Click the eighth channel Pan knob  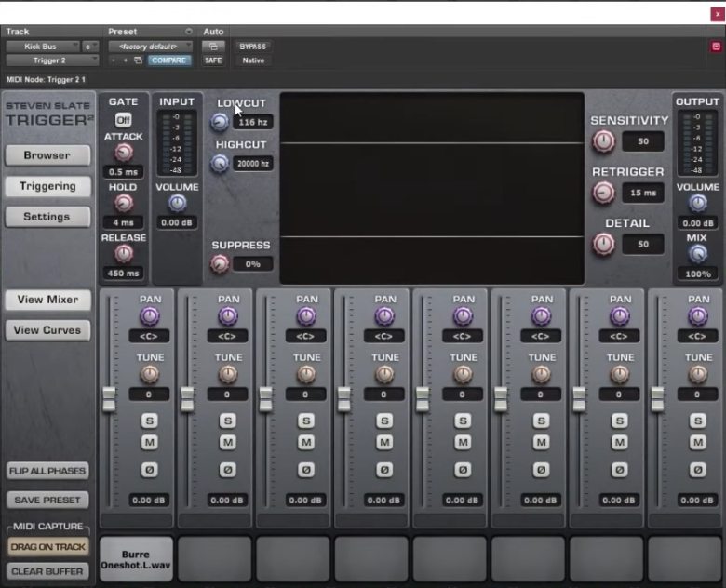697,316
